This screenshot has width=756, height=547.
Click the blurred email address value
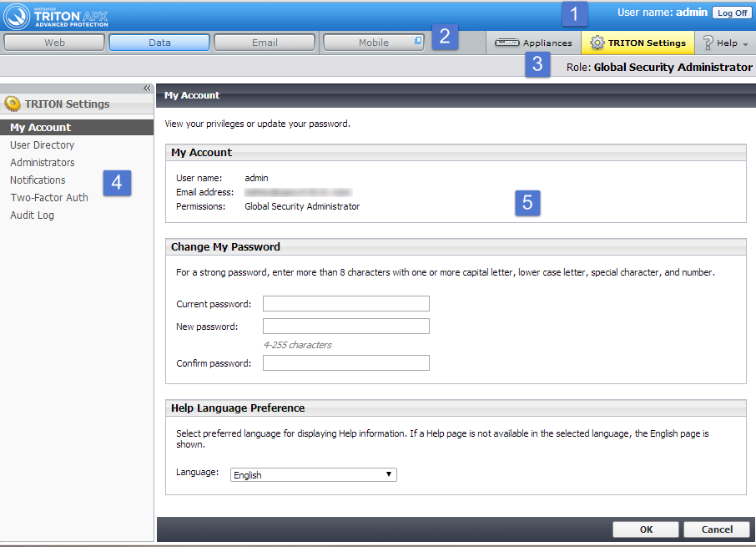[298, 192]
